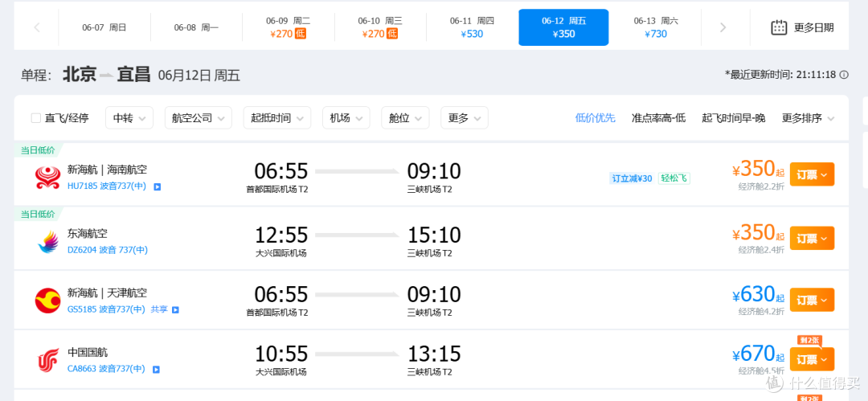Screen dimensions: 868x401
Task: Sort flights by 准点率高-低
Action: pos(658,118)
